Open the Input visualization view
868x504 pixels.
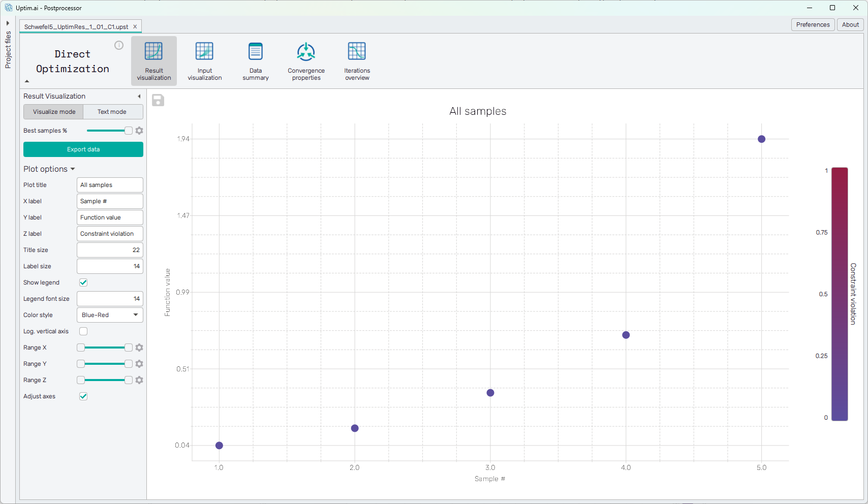[204, 61]
